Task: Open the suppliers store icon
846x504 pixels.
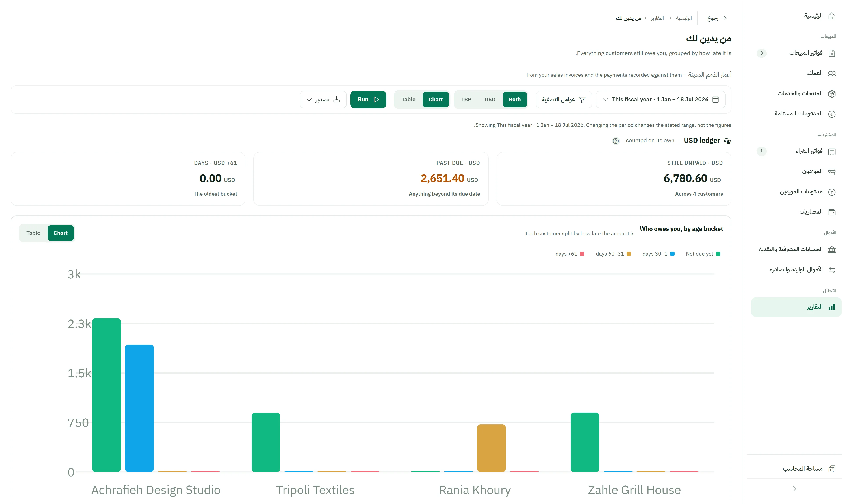Action: 831,172
